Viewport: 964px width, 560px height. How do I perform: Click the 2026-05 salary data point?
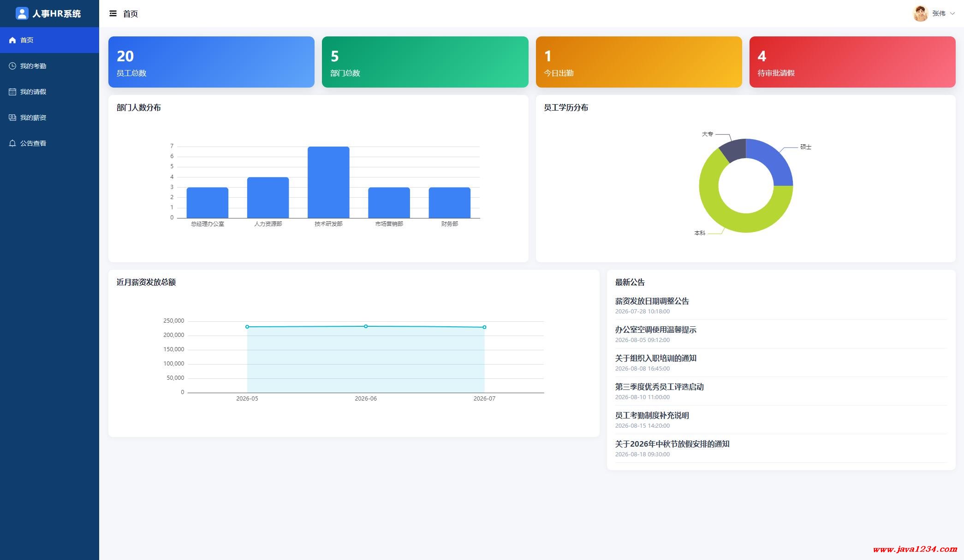pos(247,327)
